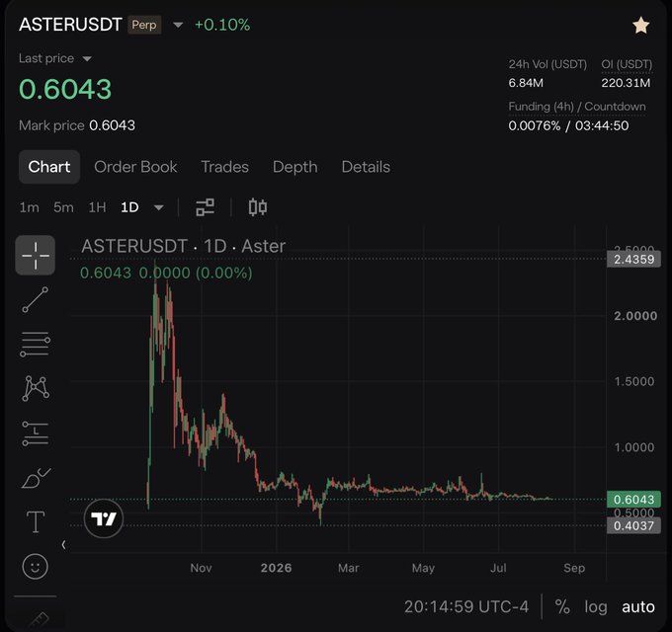Toggle log scale mode

click(596, 607)
